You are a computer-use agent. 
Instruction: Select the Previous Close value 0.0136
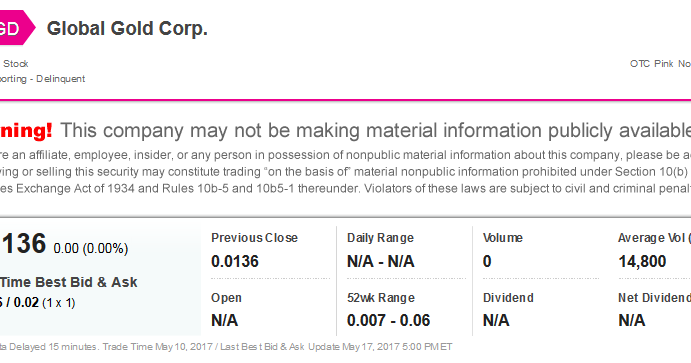(235, 261)
